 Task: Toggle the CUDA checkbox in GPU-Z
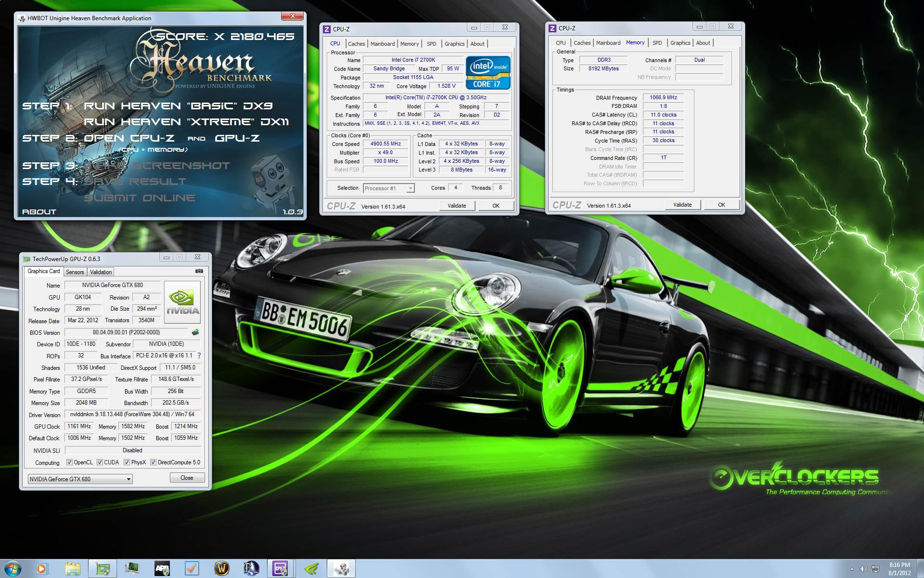[x=100, y=462]
